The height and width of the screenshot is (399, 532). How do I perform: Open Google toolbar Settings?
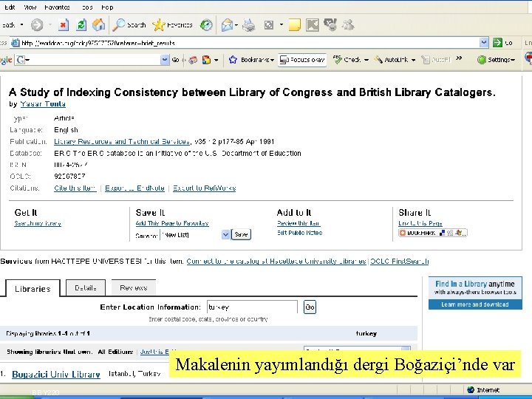496,60
